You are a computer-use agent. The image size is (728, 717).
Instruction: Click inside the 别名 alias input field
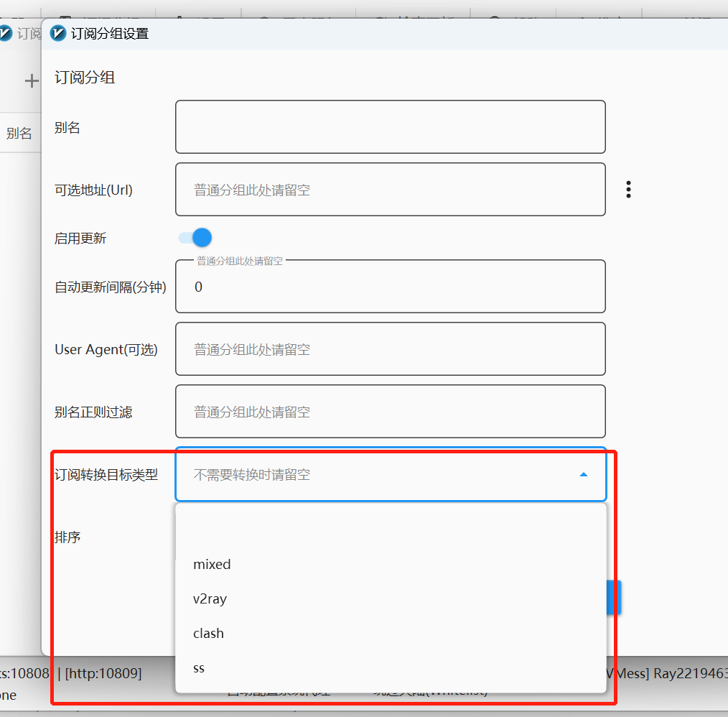[390, 126]
